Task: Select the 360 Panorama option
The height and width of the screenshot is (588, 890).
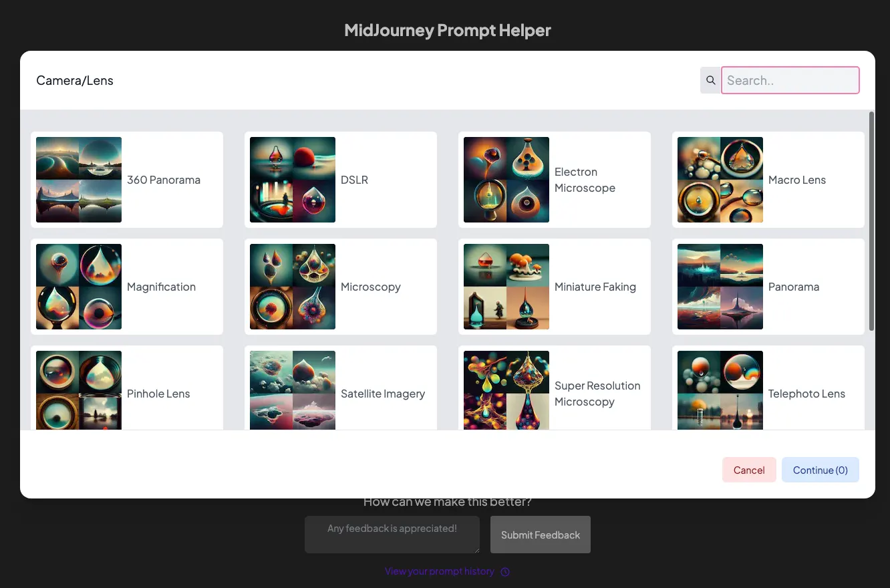Action: 127,180
